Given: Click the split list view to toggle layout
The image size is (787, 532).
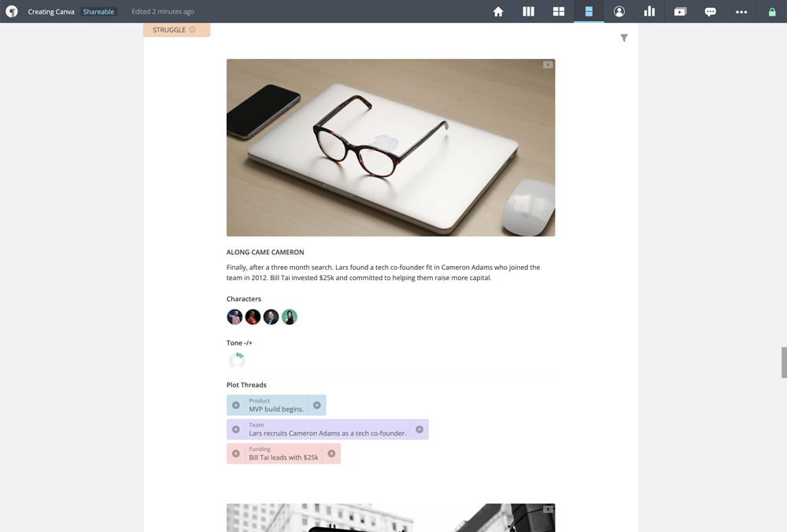Looking at the screenshot, I should pyautogui.click(x=589, y=12).
